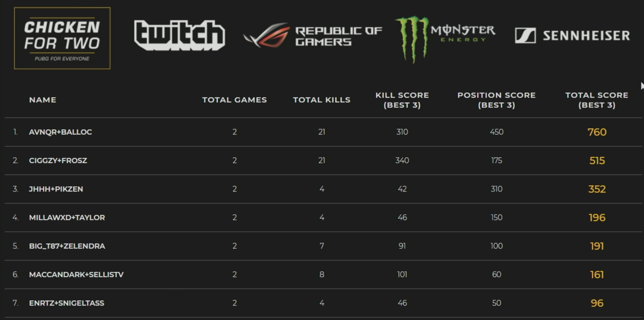Click the Chicken For Two logo
The height and width of the screenshot is (320, 644).
click(x=62, y=38)
